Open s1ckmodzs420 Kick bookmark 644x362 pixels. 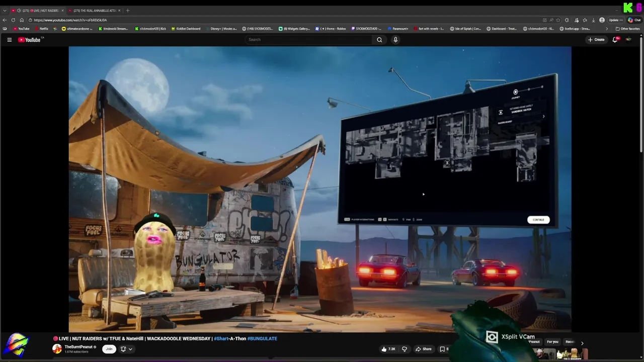(x=150, y=29)
